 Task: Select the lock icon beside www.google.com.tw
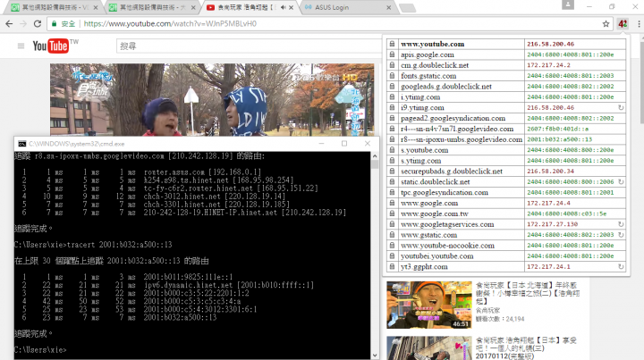tap(393, 213)
